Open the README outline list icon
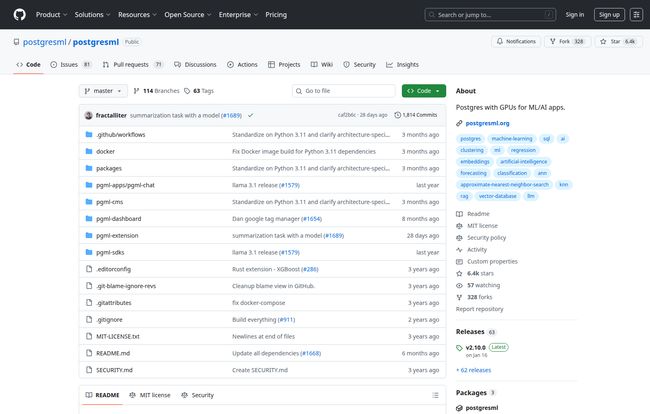 (435, 395)
